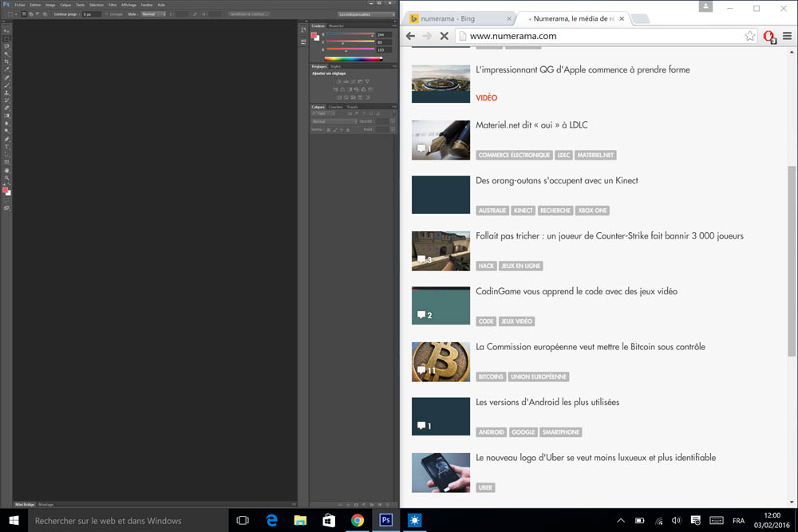Select the Eraser tool
798x532 pixels.
[6, 108]
